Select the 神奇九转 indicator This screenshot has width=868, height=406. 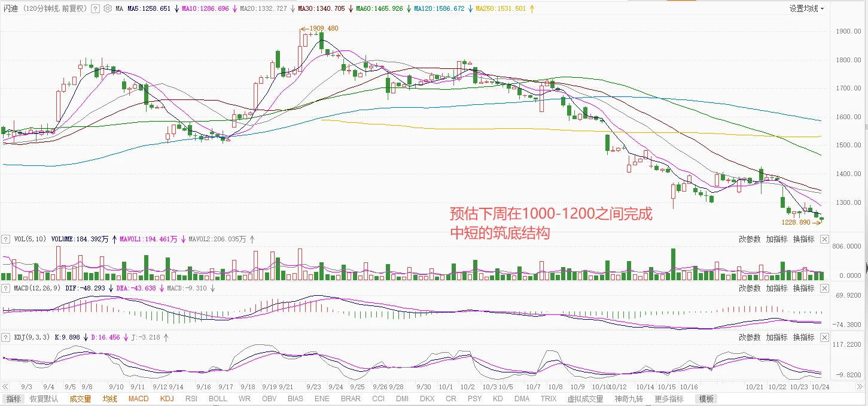(629, 399)
